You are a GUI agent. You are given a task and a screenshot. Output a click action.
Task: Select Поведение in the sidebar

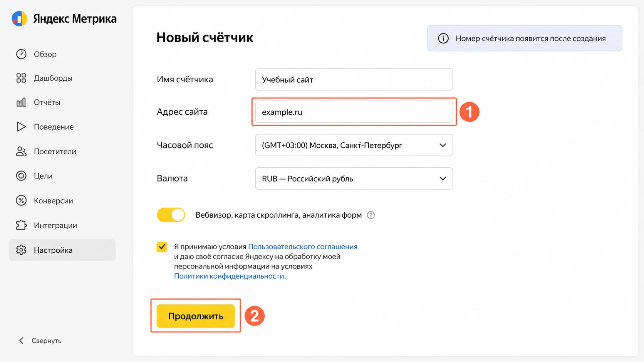click(x=62, y=127)
